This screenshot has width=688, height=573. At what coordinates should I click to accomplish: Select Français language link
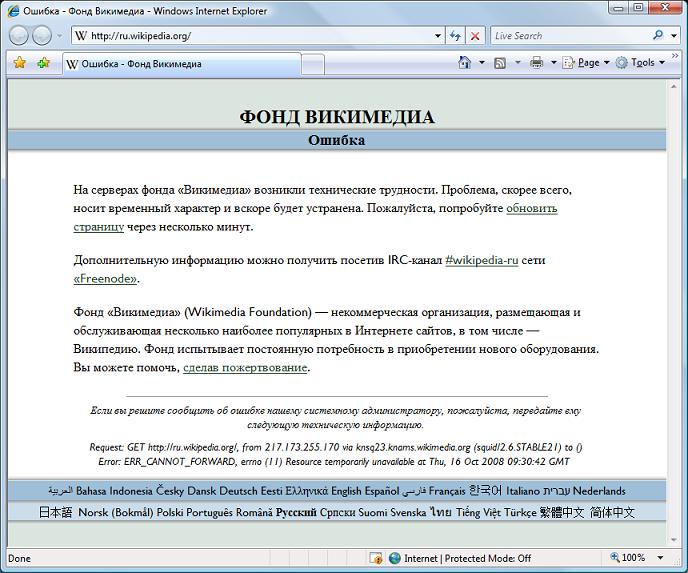[x=447, y=491]
